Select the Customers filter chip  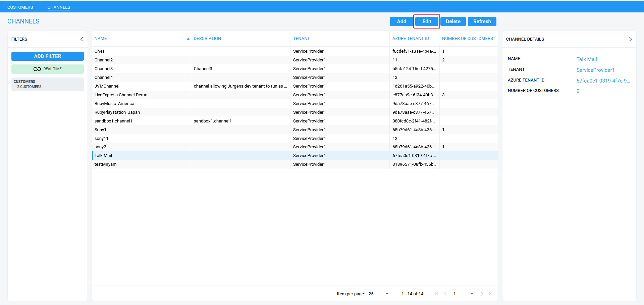[x=48, y=84]
